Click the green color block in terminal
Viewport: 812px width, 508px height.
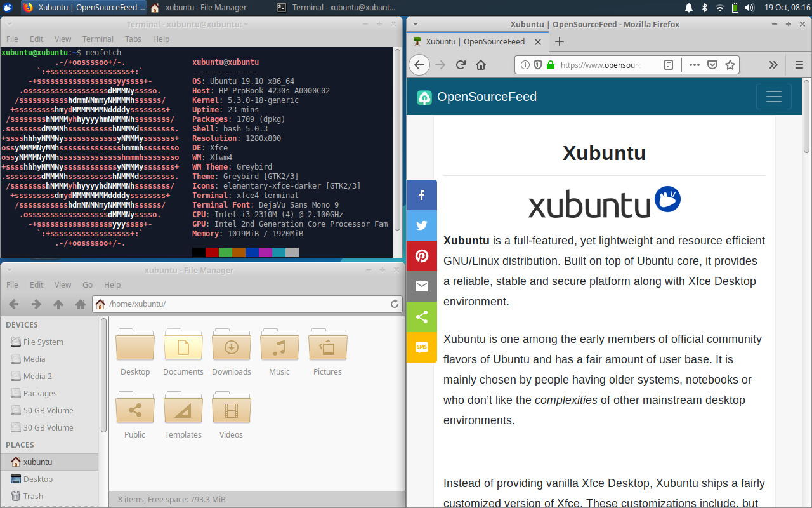point(225,252)
